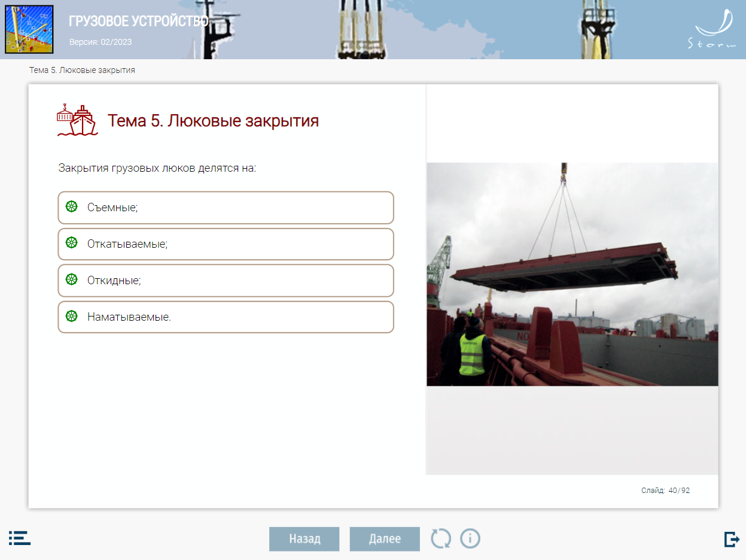Click the version text Версия: 02/2023

(x=101, y=42)
